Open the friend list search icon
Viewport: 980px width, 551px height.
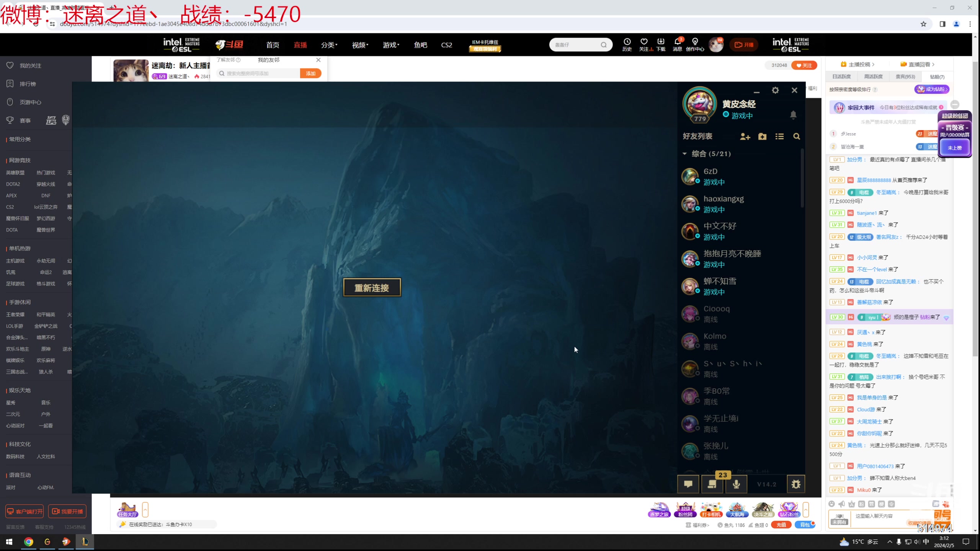coord(797,137)
